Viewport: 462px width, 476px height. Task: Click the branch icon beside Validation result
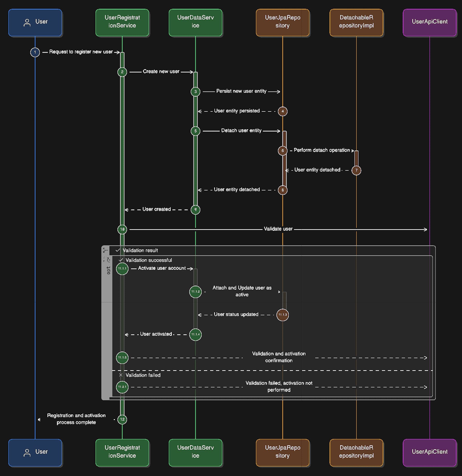105,250
